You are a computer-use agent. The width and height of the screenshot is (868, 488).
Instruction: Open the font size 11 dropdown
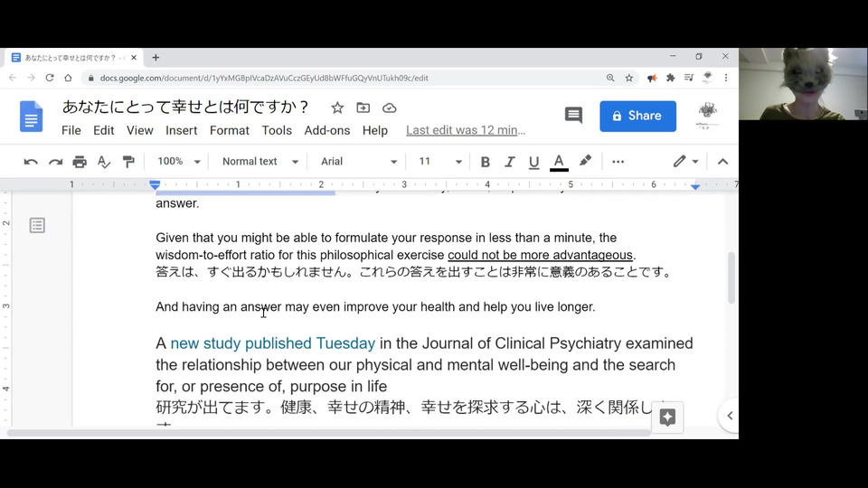(x=439, y=162)
